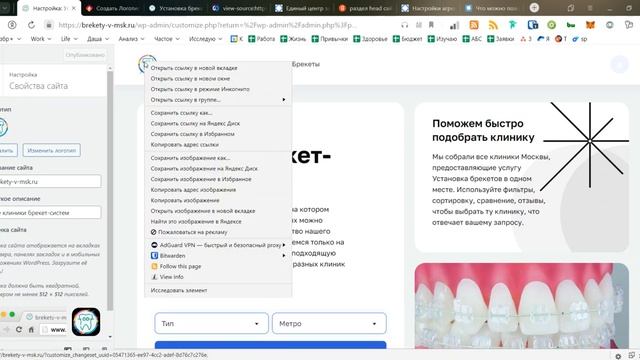The image size is (640, 360).
Task: Click the blue button below the filters
Action: [270, 345]
